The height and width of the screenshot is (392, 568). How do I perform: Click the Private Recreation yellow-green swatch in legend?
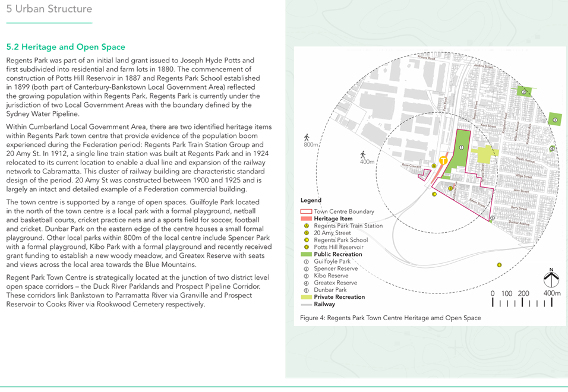point(307,297)
